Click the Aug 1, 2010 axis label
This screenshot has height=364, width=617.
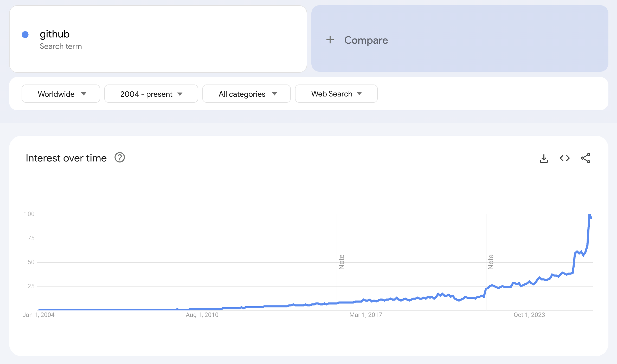click(x=202, y=315)
